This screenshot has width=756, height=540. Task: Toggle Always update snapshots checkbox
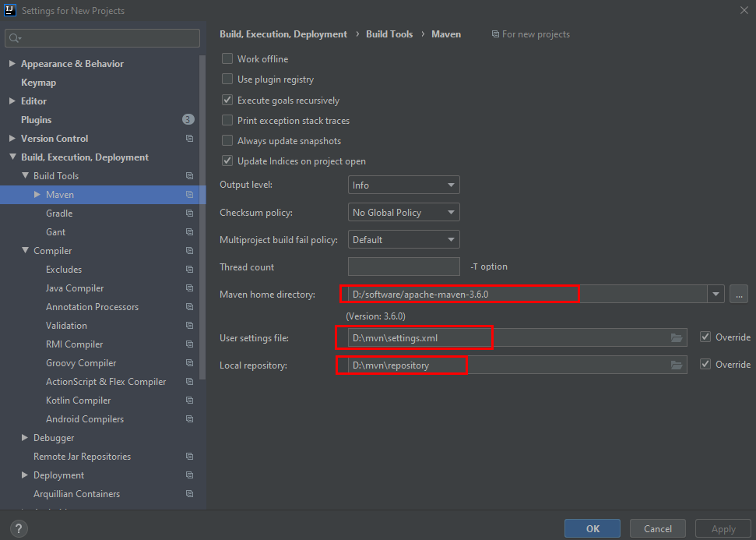[227, 140]
